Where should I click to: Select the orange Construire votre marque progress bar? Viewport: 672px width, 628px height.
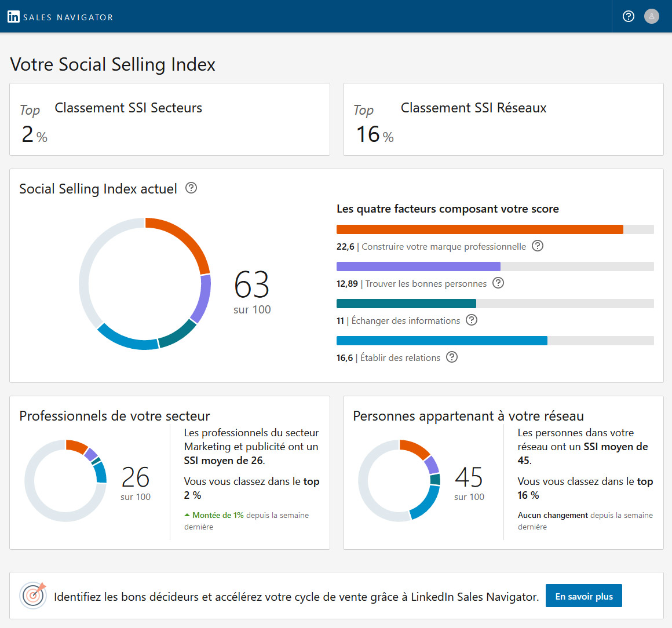(x=480, y=229)
